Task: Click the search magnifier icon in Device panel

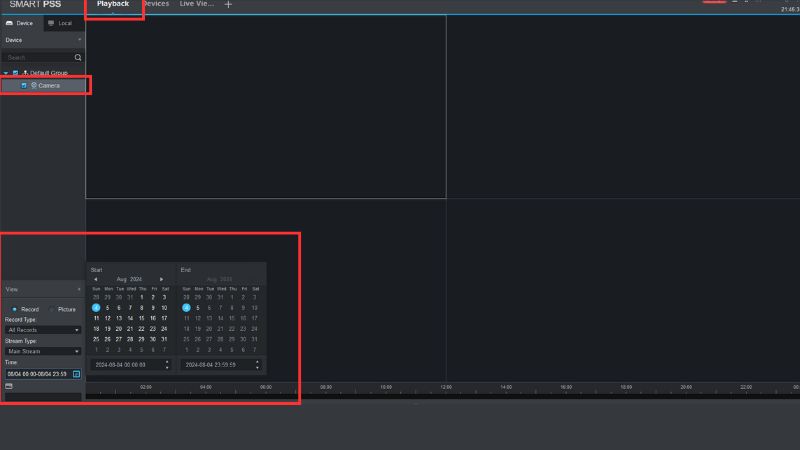Action: [78, 57]
